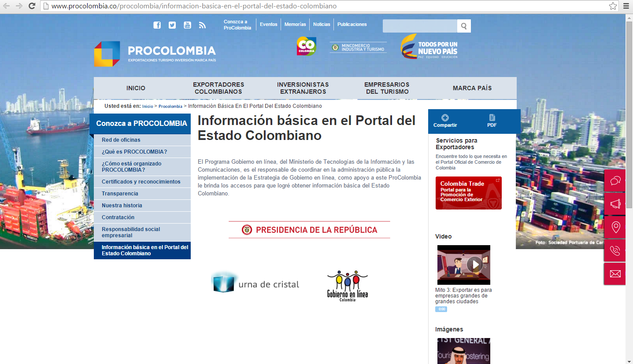
Task: Play the Mito 3 video
Action: 474,265
